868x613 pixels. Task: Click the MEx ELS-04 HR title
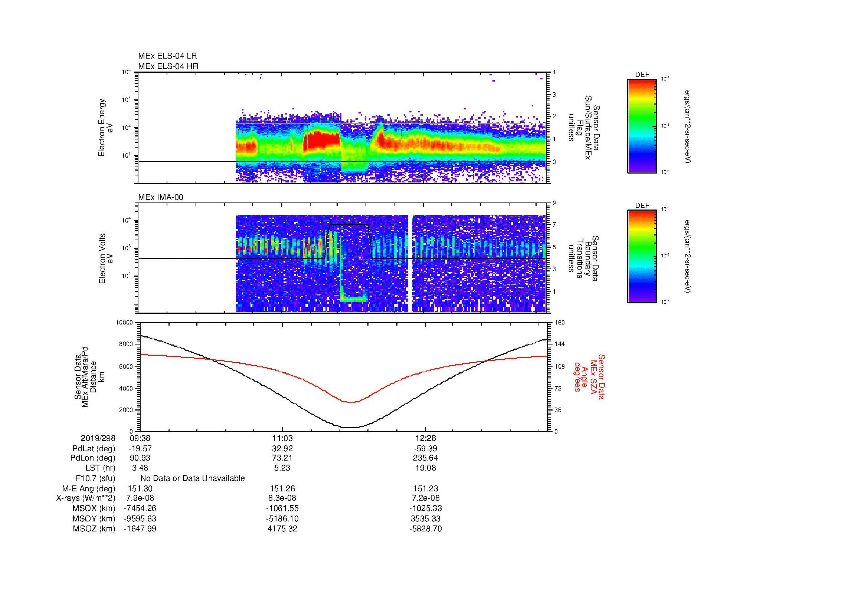pyautogui.click(x=168, y=66)
